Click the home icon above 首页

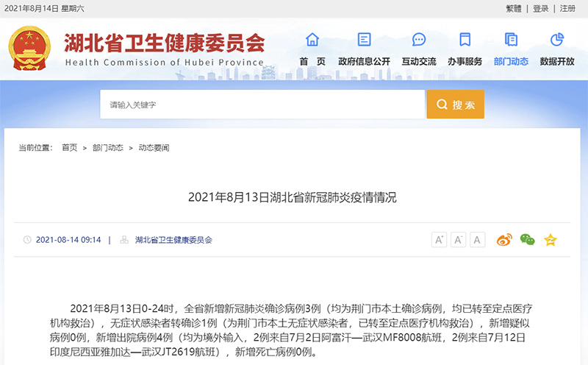pyautogui.click(x=312, y=40)
